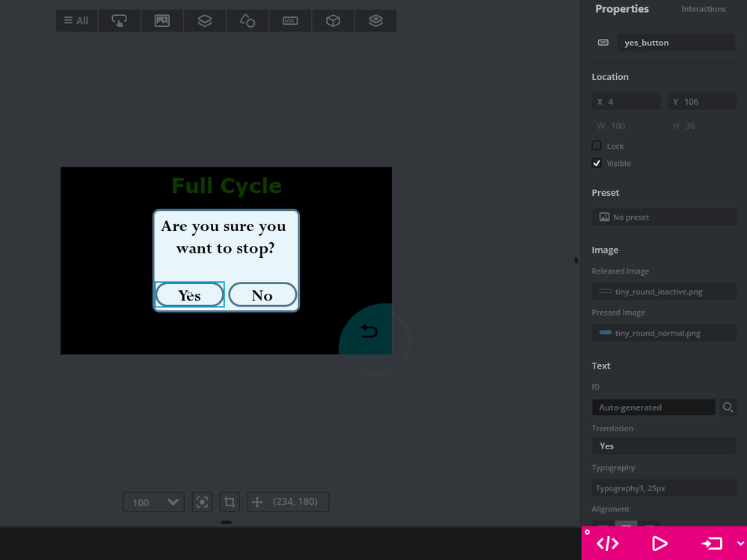Select the 'Are you sure you want to stop?' text
Screen dimensions: 747x560
pos(224,237)
